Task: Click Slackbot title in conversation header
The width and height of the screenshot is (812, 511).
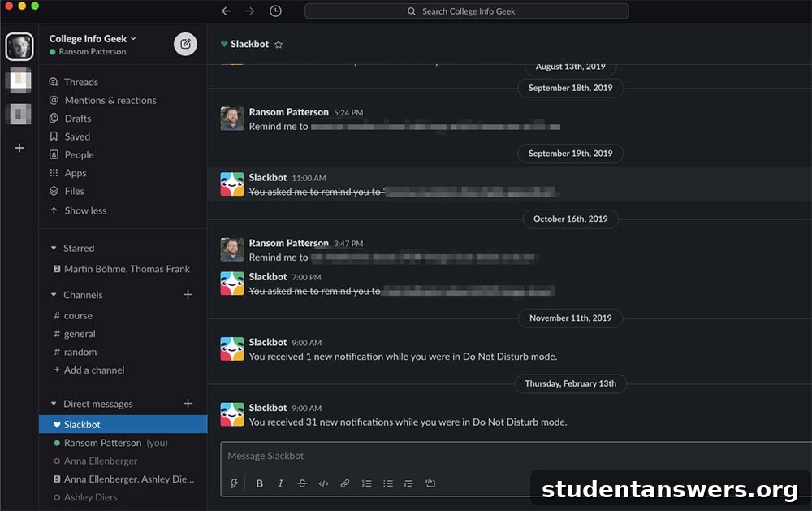Action: tap(249, 44)
